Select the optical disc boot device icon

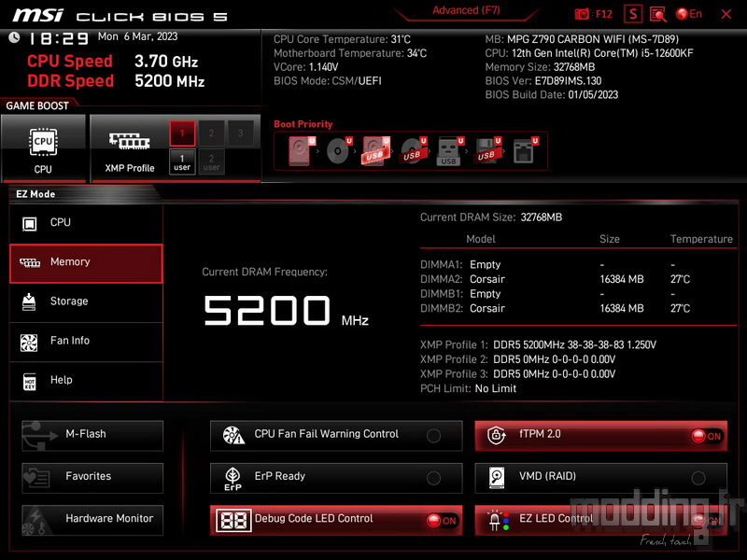(x=339, y=151)
